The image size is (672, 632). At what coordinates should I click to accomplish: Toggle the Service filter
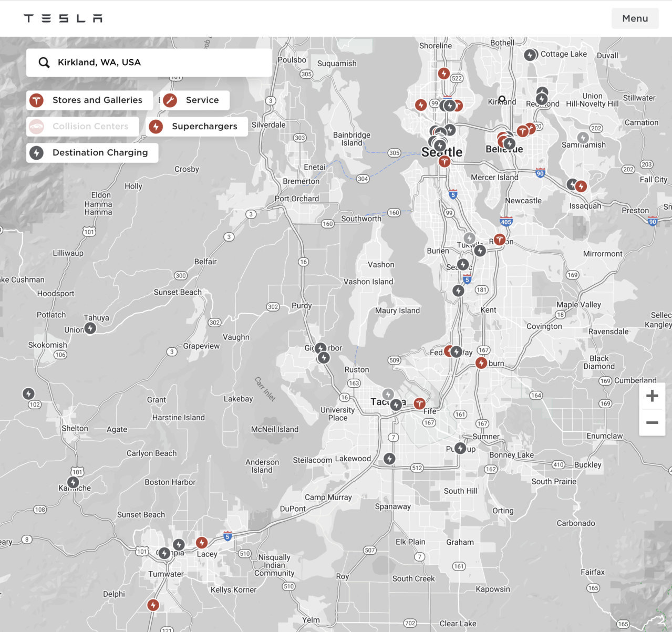coord(194,100)
